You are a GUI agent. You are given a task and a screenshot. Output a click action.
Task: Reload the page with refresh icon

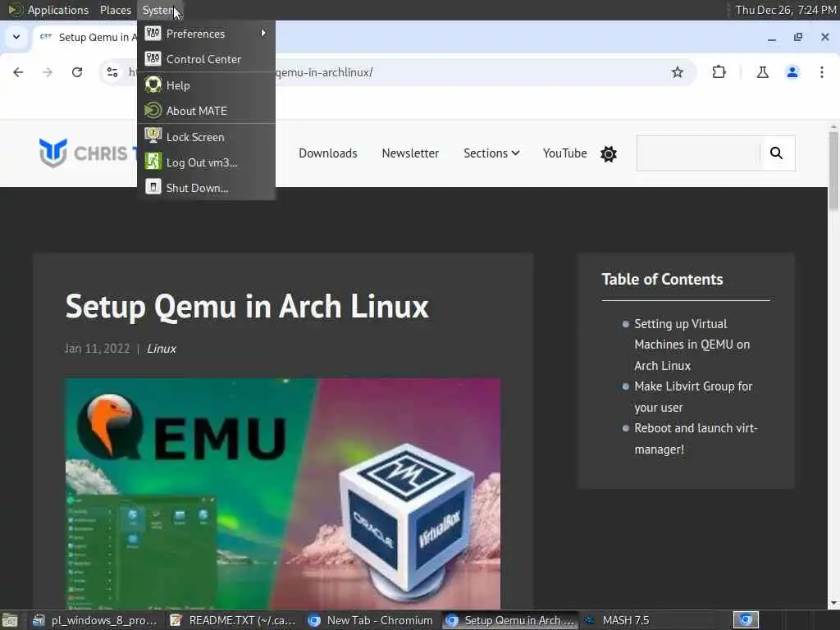(x=77, y=72)
